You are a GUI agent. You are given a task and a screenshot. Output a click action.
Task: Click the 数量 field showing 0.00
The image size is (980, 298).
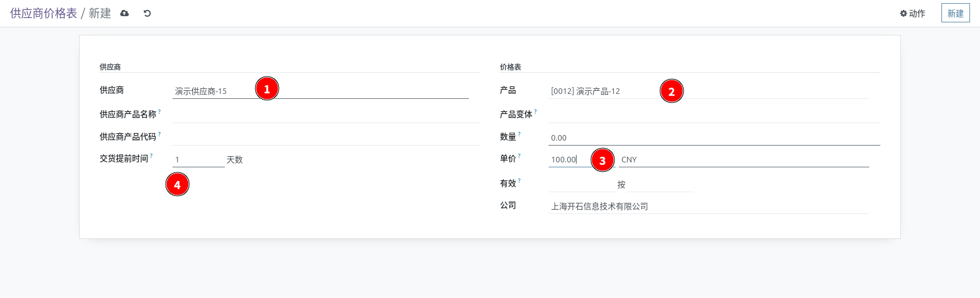pos(714,137)
